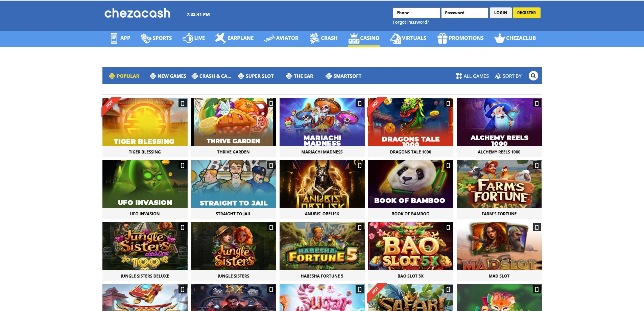Expand the All Games filter
644x311 pixels.
click(472, 76)
